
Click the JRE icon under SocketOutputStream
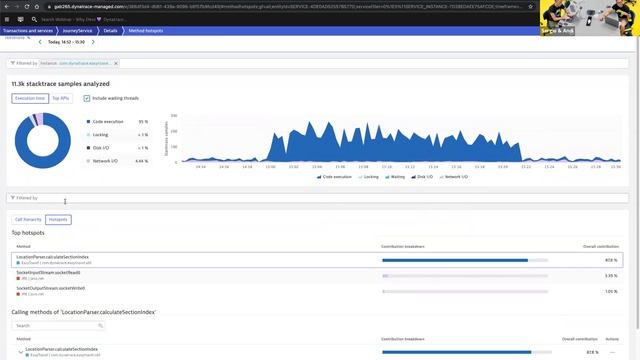(x=18, y=294)
